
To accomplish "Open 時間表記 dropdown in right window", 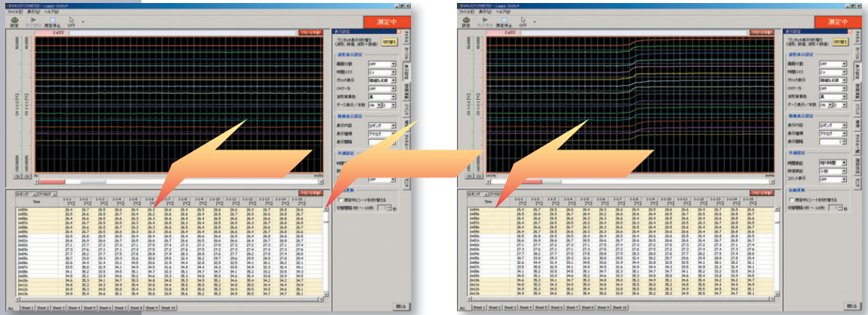I will click(833, 164).
